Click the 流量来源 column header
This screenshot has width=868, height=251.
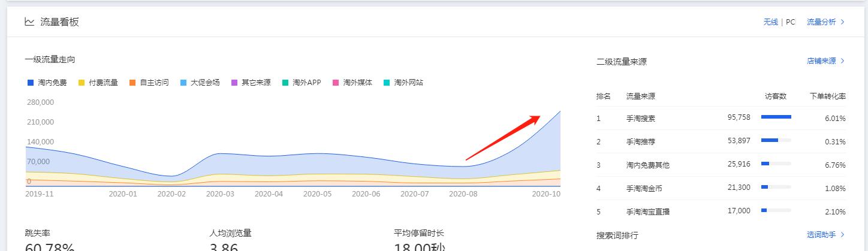[641, 96]
